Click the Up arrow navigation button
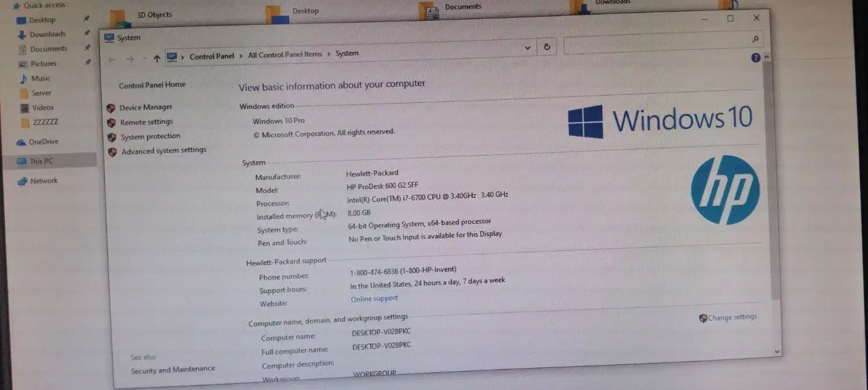 point(157,58)
